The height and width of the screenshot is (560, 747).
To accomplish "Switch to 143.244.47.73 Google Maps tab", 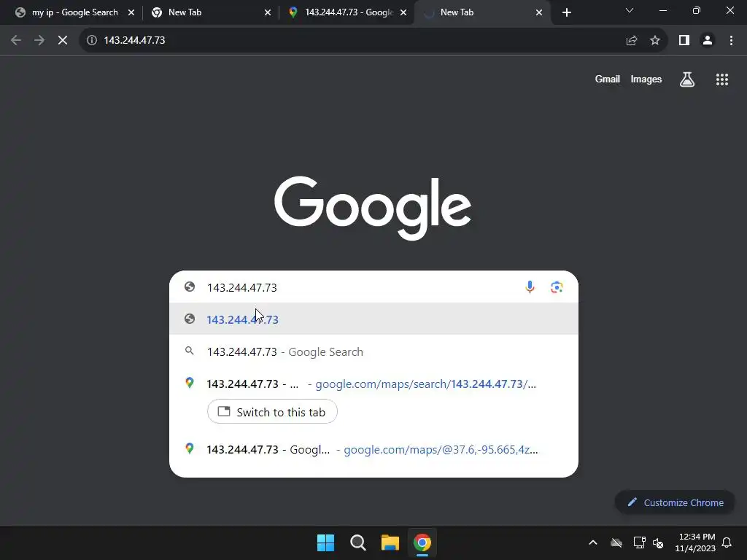I will (349, 12).
